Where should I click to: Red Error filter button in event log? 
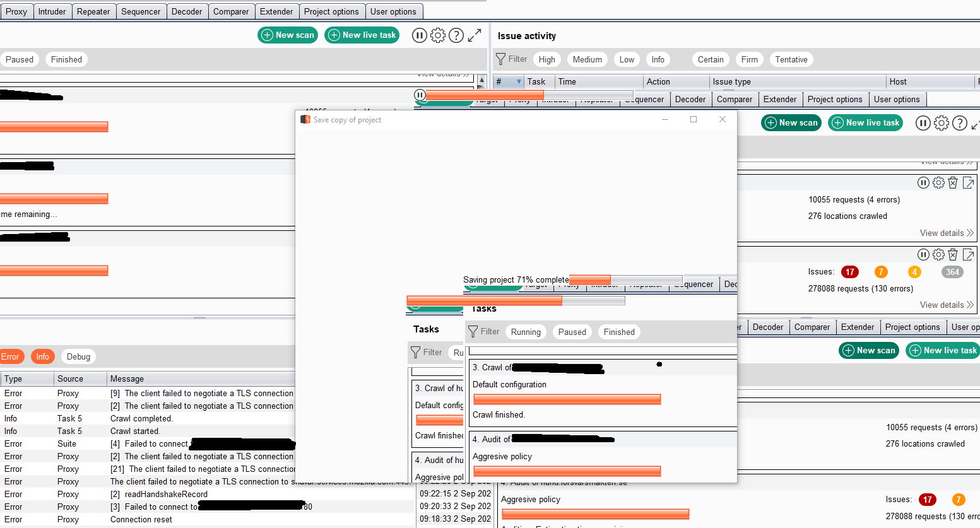[x=11, y=356]
